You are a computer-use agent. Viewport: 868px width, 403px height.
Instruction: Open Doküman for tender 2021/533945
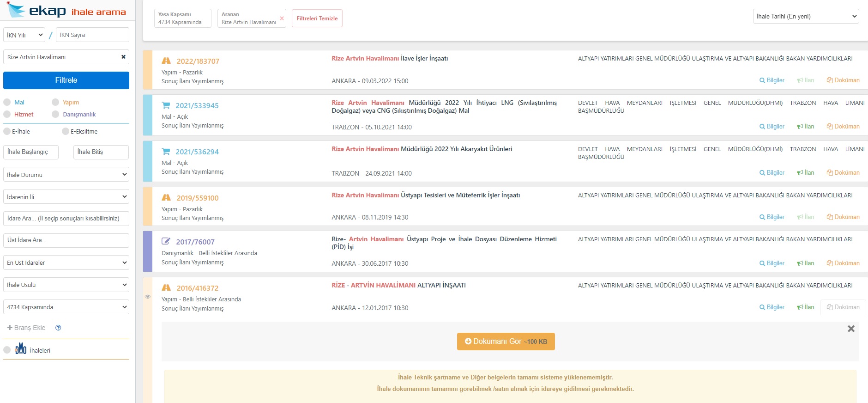point(843,126)
